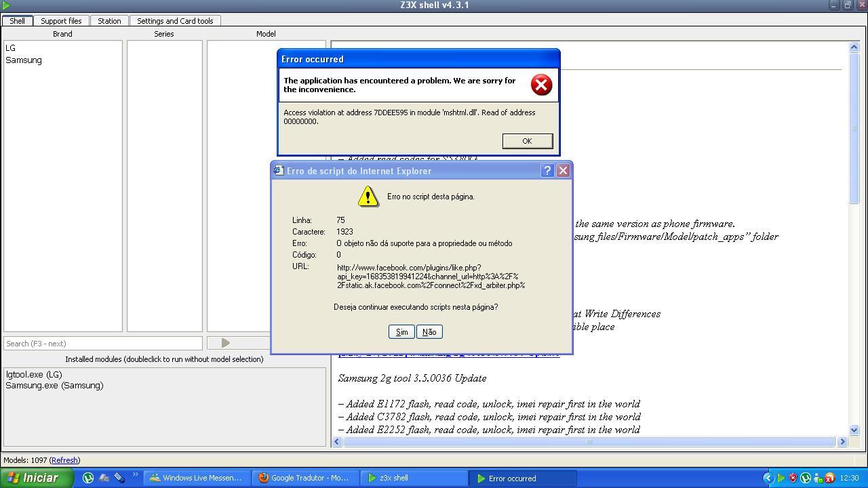The image size is (868, 488).
Task: Open uTorrent from the quick launch bar
Action: pyautogui.click(x=88, y=478)
